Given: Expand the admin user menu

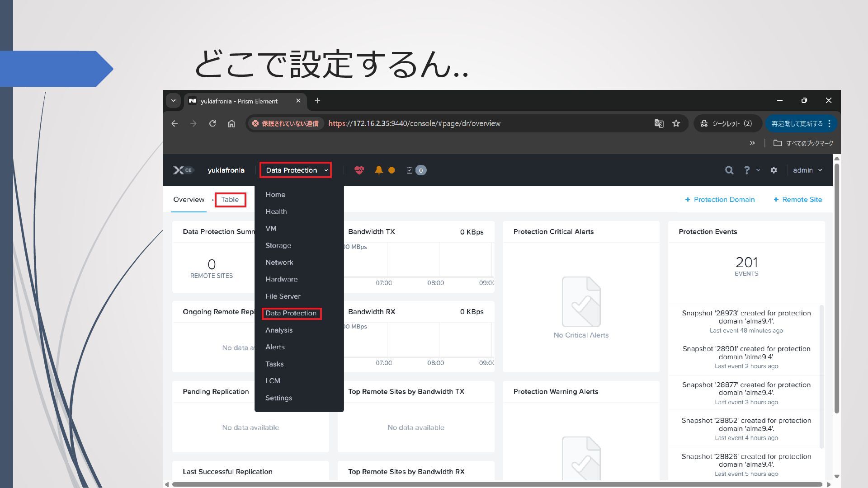Looking at the screenshot, I should pos(807,170).
